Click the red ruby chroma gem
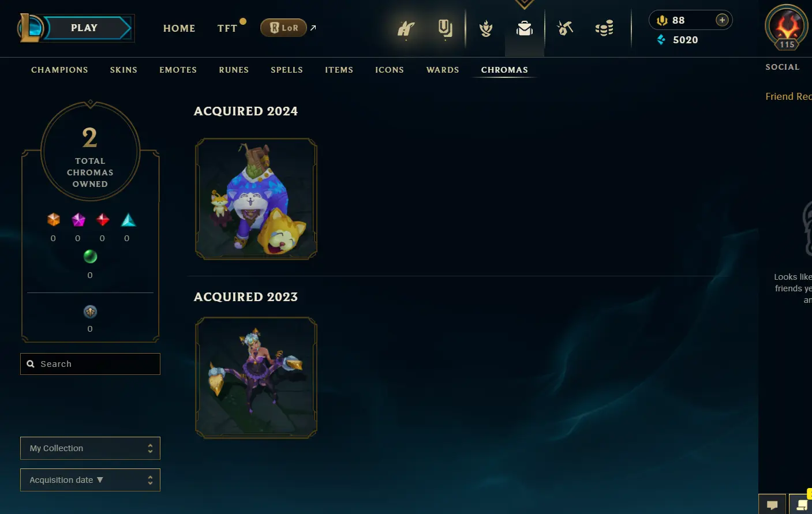The width and height of the screenshot is (812, 514). point(103,220)
